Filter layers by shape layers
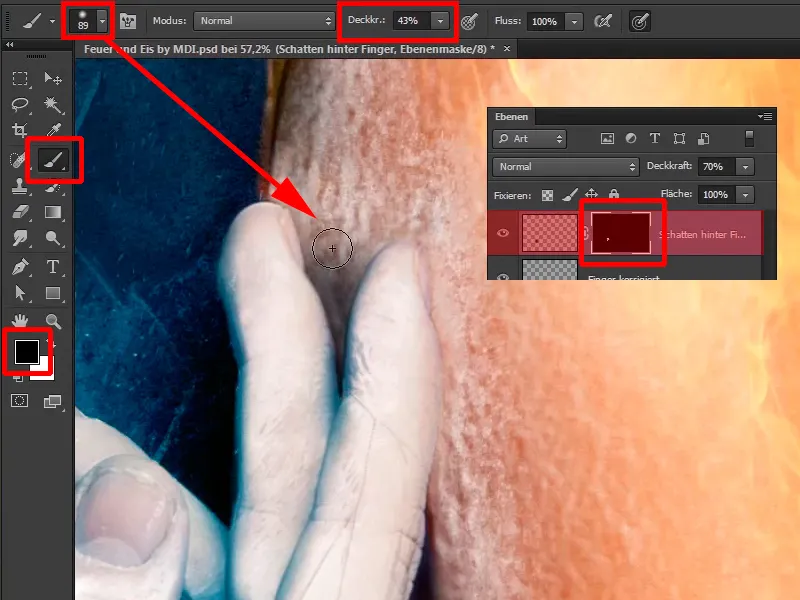The width and height of the screenshot is (800, 600). 679,139
